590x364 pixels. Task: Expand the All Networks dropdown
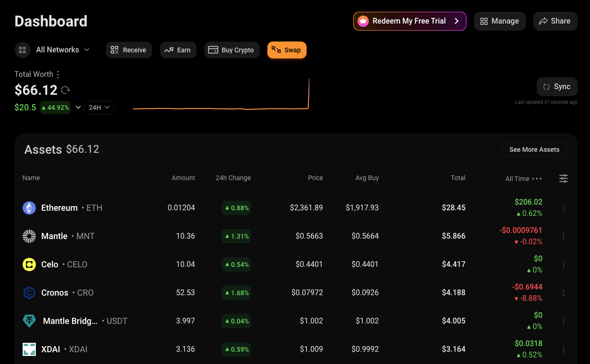click(86, 50)
